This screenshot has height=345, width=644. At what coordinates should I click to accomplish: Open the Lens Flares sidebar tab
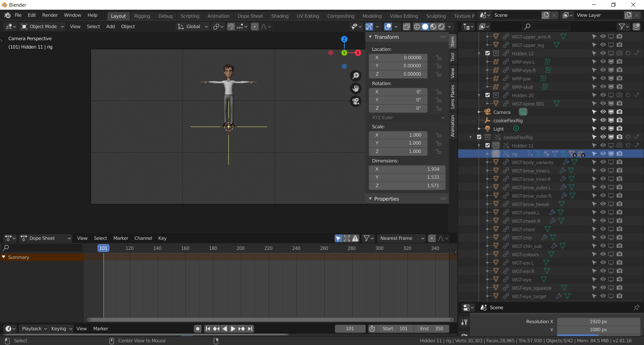click(452, 96)
